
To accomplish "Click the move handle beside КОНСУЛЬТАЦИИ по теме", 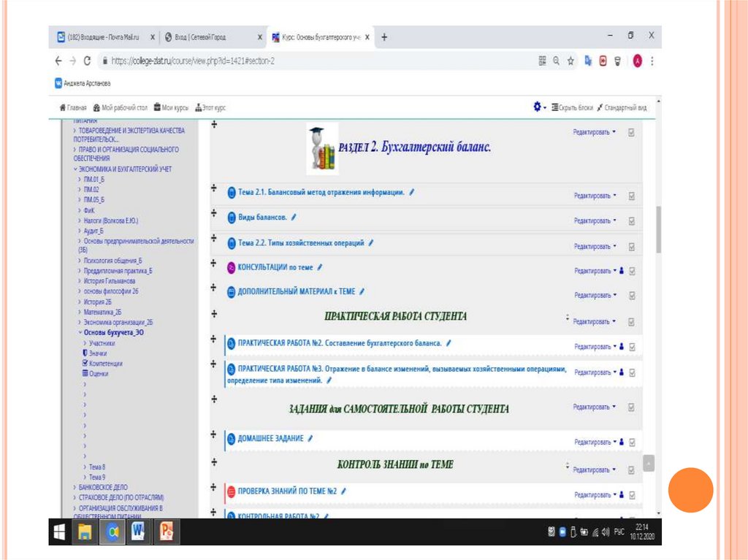I will [x=214, y=263].
